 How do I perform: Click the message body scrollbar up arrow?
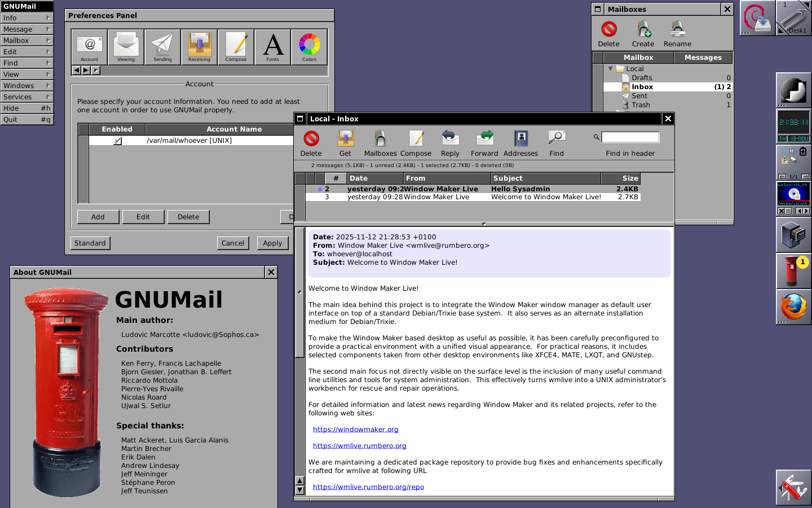tap(300, 481)
